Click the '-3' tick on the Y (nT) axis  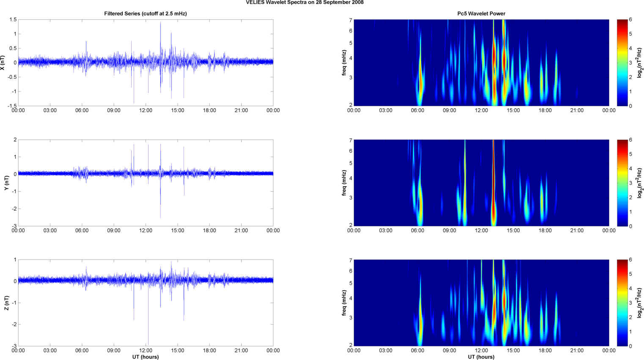14,226
